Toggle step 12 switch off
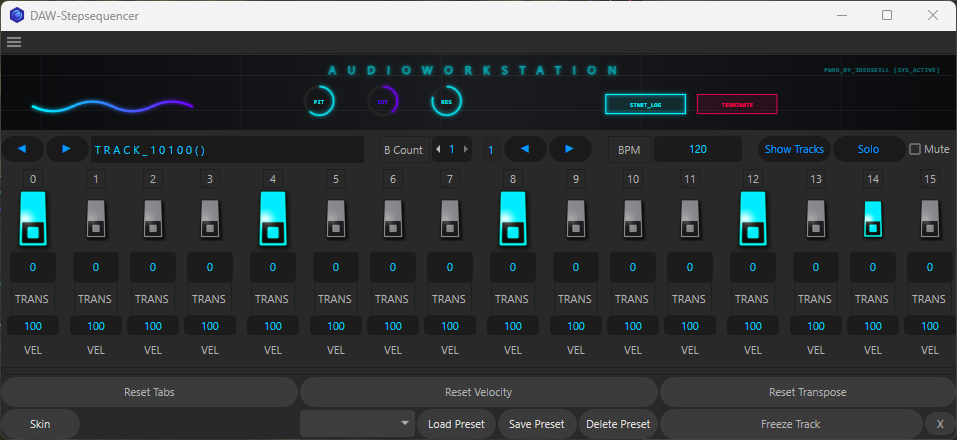This screenshot has height=440, width=957. click(753, 218)
